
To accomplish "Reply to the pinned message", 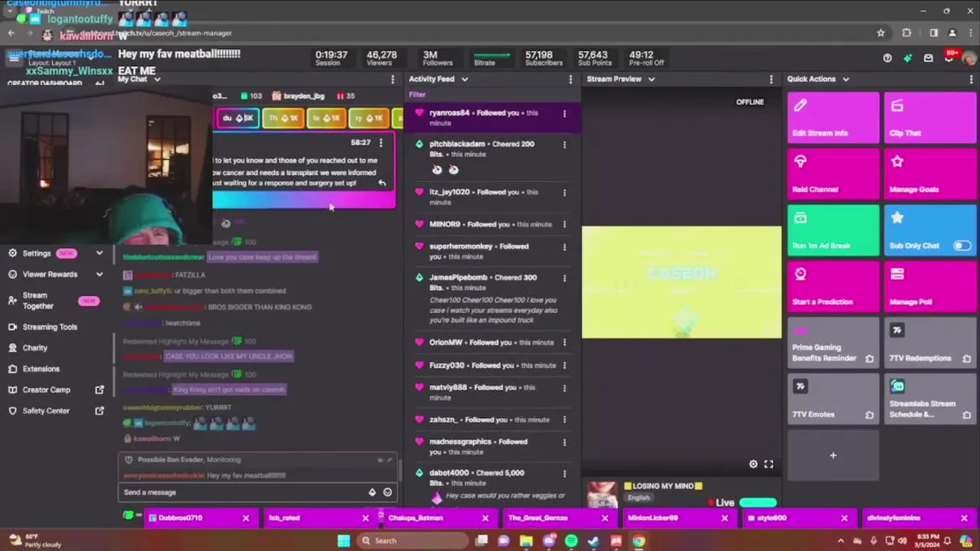I will [382, 183].
